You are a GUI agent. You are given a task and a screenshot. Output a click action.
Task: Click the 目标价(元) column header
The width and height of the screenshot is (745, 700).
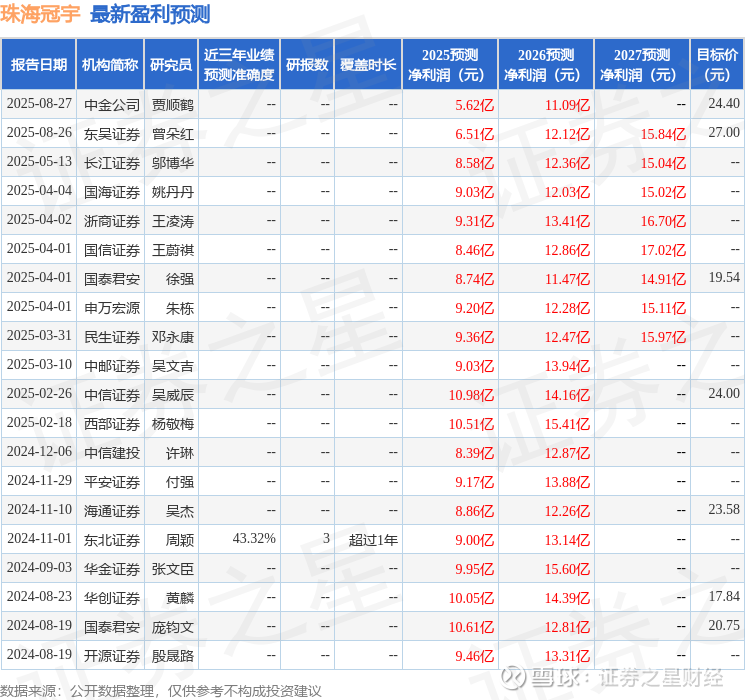click(x=717, y=65)
